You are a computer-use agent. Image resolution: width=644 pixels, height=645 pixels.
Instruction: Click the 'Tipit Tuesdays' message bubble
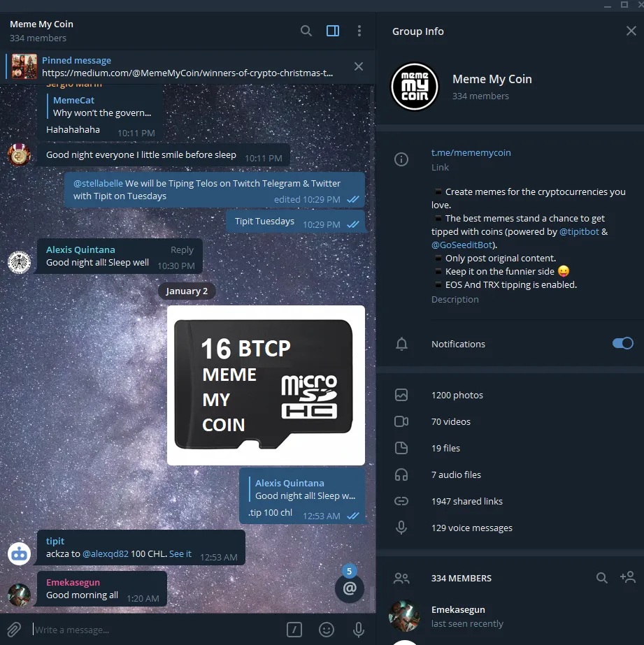296,222
